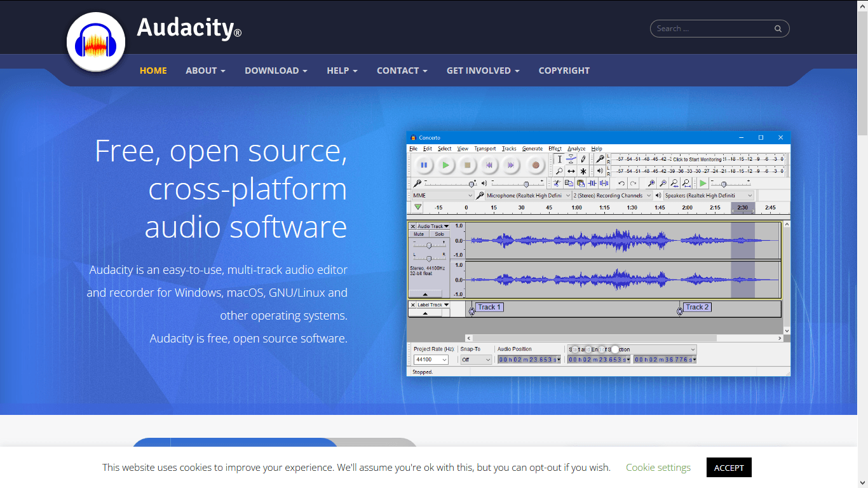Select the asterisk Multi-Tool
Image resolution: width=868 pixels, height=488 pixels.
point(583,171)
